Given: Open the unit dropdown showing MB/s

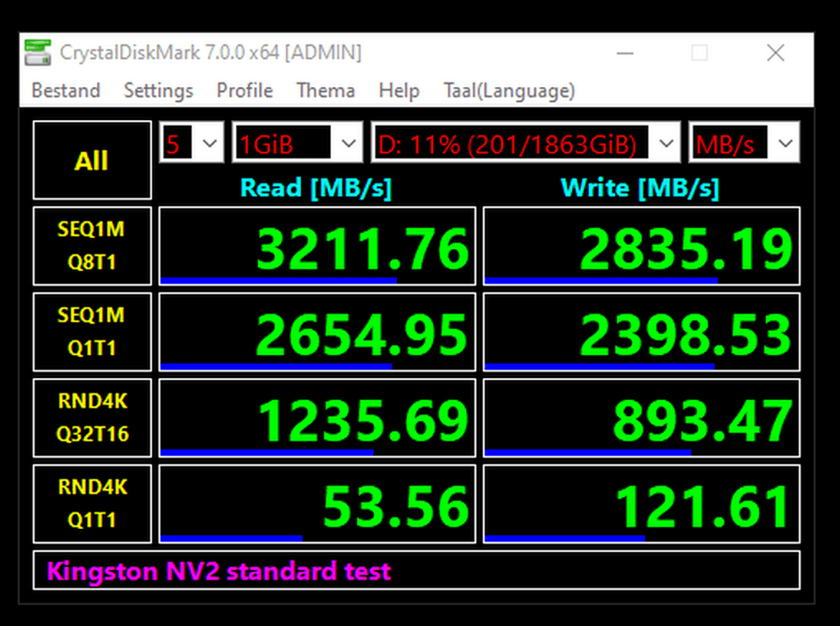Looking at the screenshot, I should [x=744, y=142].
